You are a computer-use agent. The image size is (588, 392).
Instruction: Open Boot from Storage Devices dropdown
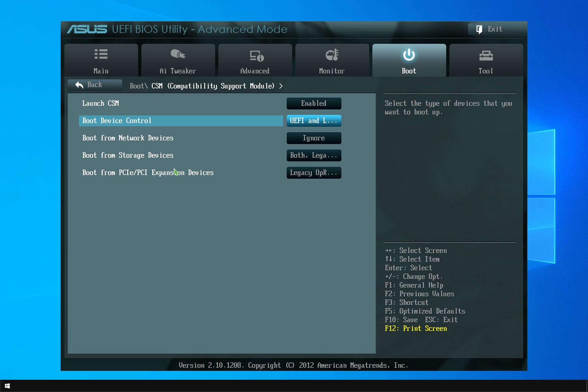(314, 156)
